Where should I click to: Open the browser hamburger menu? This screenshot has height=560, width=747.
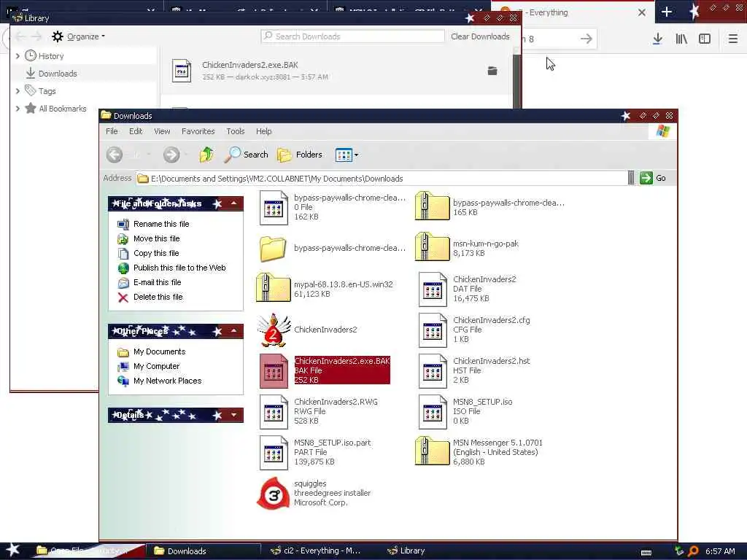pyautogui.click(x=733, y=39)
